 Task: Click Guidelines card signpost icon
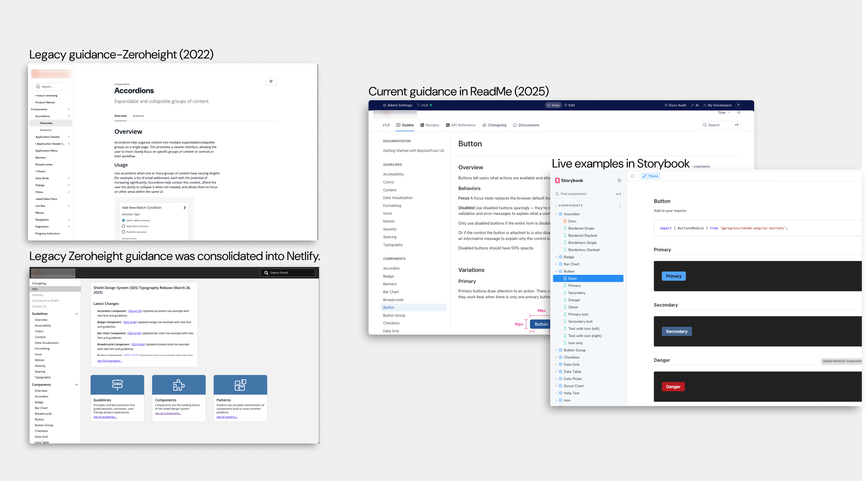[x=117, y=385]
